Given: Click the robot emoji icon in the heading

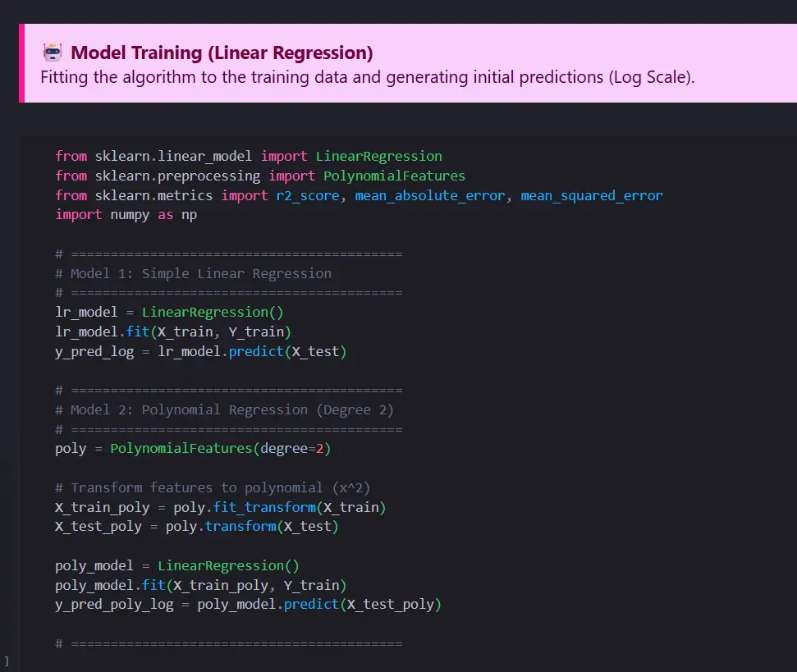Looking at the screenshot, I should pos(53,53).
